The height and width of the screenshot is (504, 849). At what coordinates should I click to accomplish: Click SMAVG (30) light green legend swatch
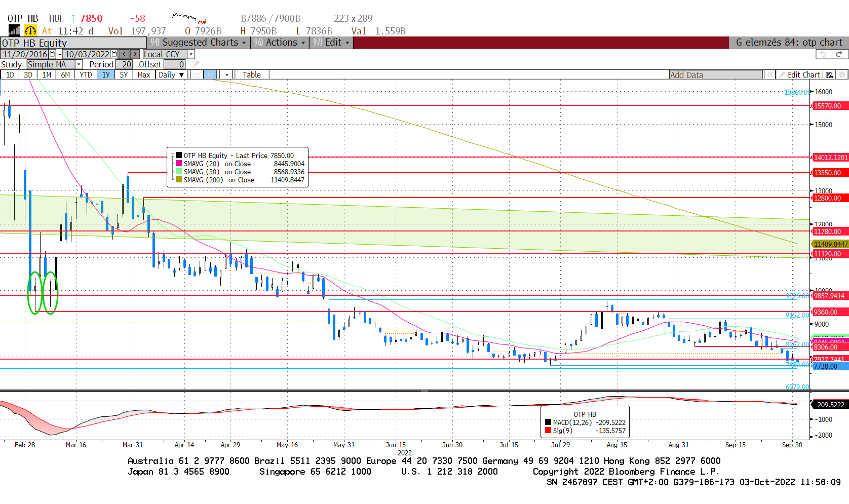(x=179, y=172)
